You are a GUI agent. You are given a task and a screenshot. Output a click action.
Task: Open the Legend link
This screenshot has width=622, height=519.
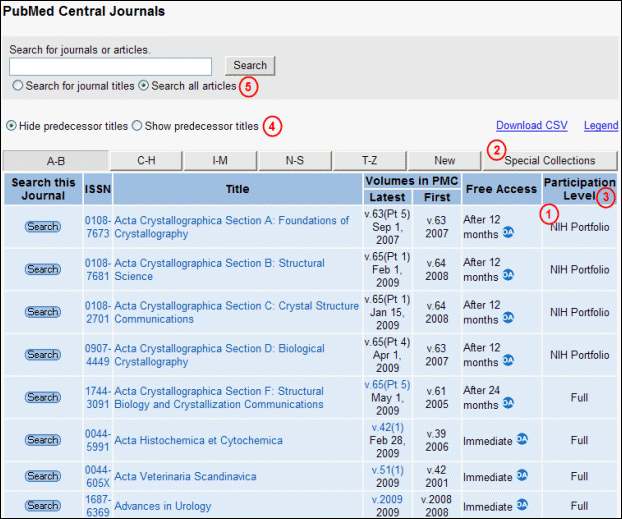pyautogui.click(x=601, y=126)
